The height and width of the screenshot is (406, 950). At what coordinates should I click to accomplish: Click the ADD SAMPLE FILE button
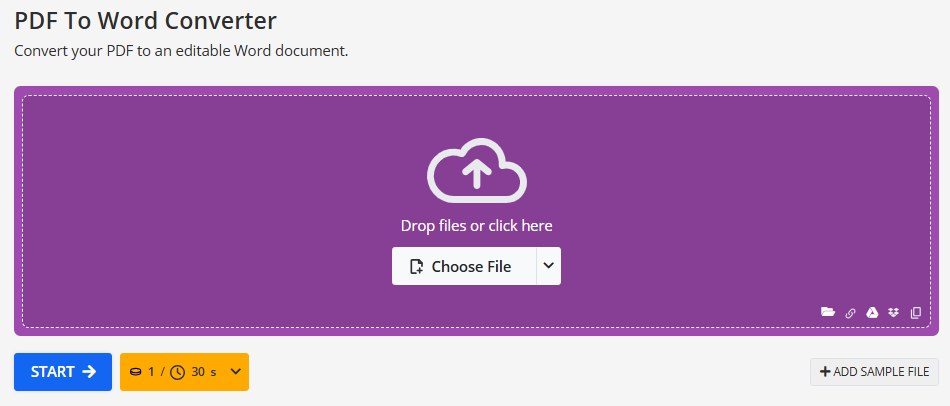[x=874, y=372]
